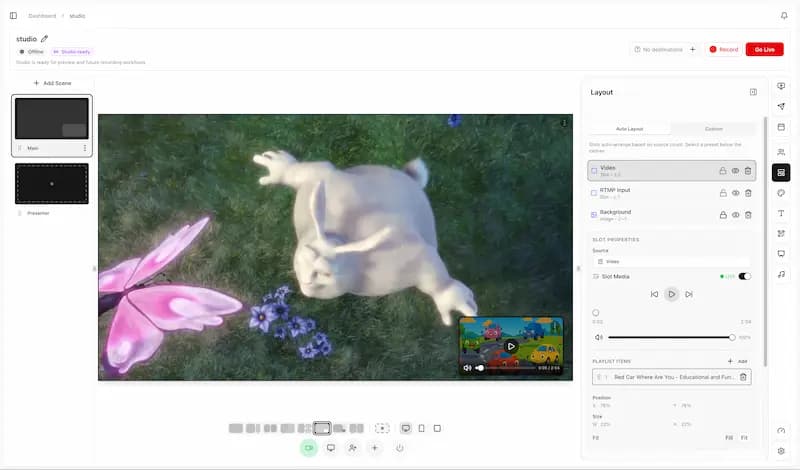Choose the landscape monitor aspect ratio
800x470 pixels.
pyautogui.click(x=406, y=428)
